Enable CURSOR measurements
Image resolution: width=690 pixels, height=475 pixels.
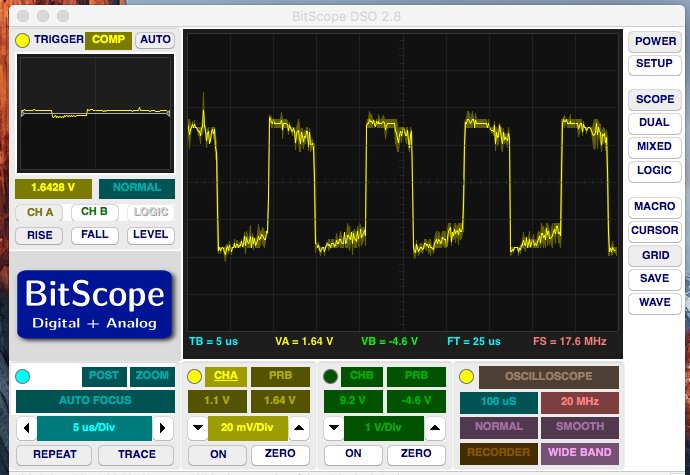click(655, 231)
